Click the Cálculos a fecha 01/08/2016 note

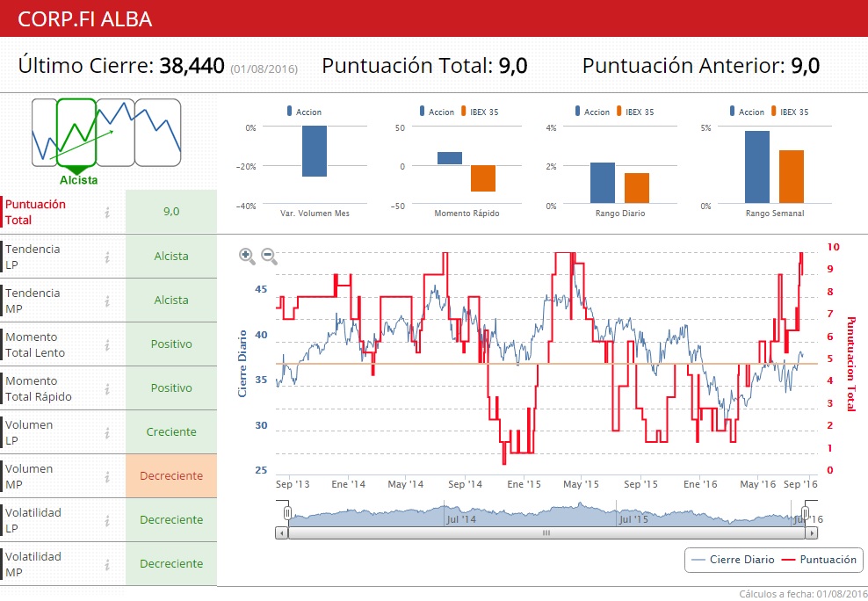[803, 594]
